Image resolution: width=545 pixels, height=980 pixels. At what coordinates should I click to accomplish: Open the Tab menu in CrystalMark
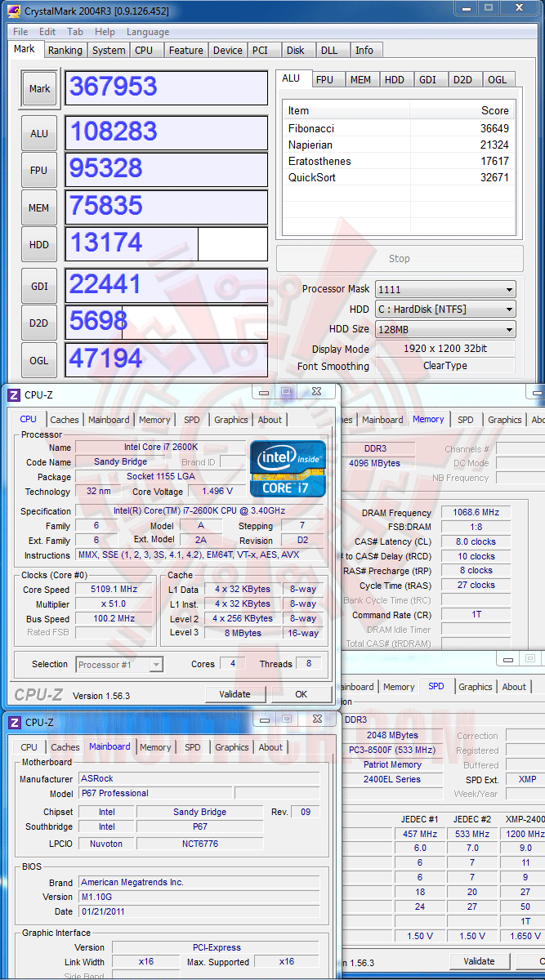(x=75, y=32)
